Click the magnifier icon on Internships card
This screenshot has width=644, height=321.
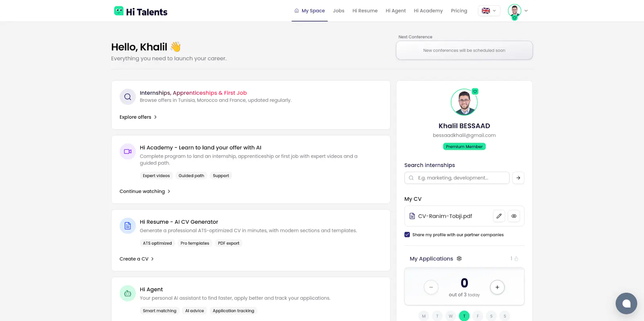click(x=128, y=97)
